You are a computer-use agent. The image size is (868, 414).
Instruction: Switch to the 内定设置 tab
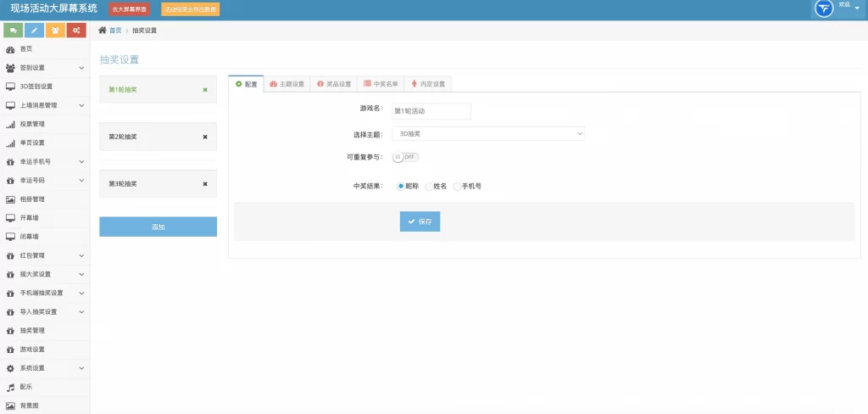(x=428, y=84)
